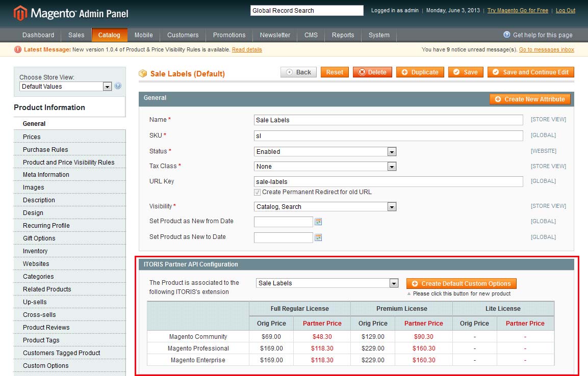Select the Images tab

70,187
